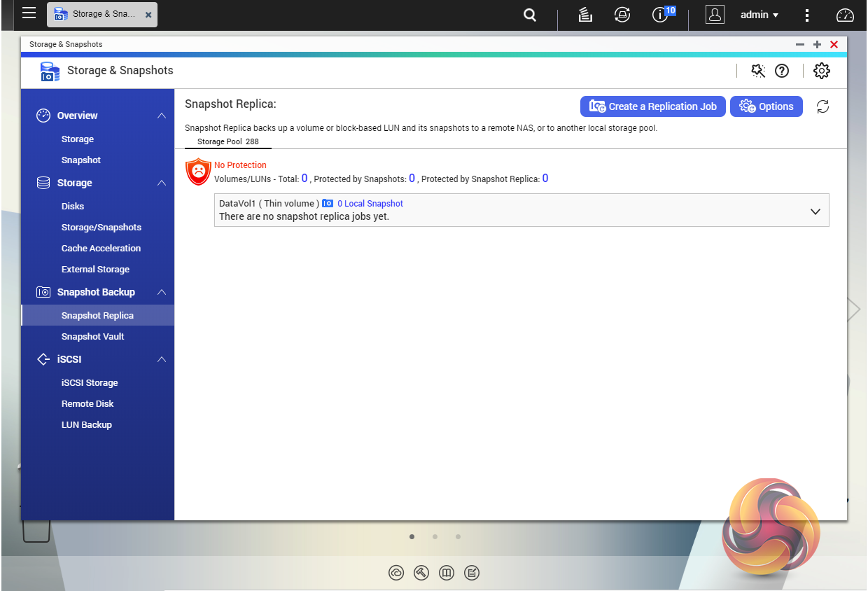
Task: Open LUN Backup sidebar item
Action: [x=87, y=425]
